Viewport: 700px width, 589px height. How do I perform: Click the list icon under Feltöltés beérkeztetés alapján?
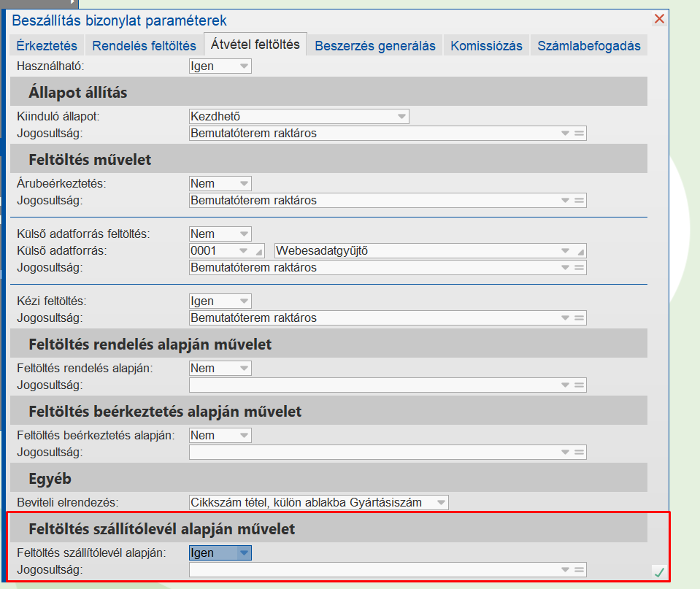point(579,453)
